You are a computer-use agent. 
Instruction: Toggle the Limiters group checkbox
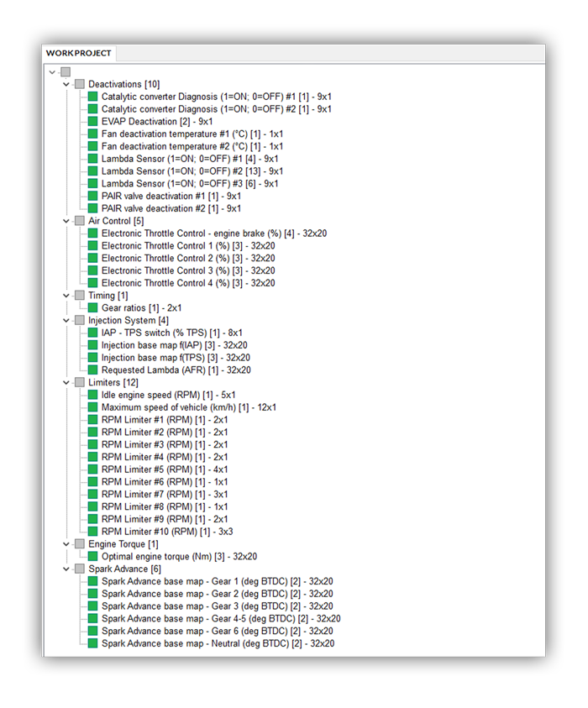80,382
